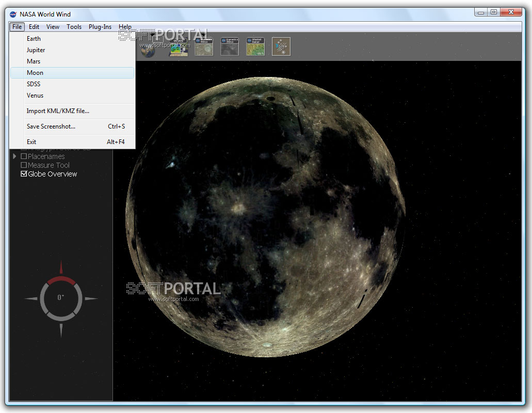This screenshot has width=532, height=413.
Task: Click the NASA logo in title bar
Action: [x=13, y=14]
